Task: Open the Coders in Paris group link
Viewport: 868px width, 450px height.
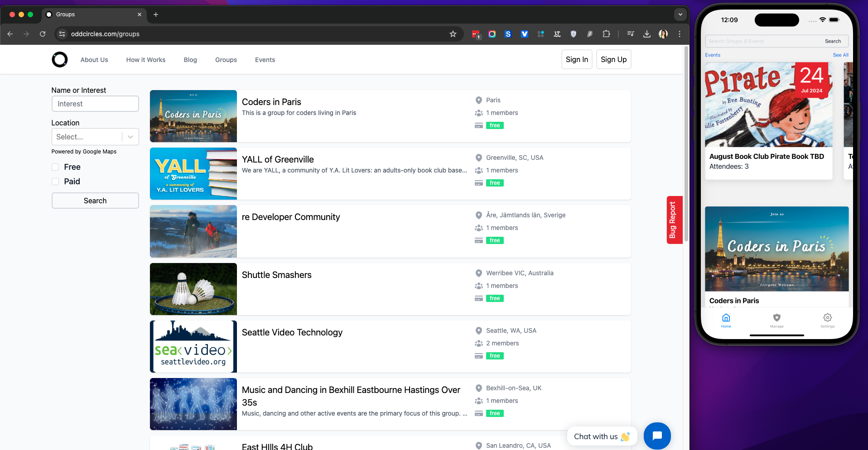Action: click(271, 102)
